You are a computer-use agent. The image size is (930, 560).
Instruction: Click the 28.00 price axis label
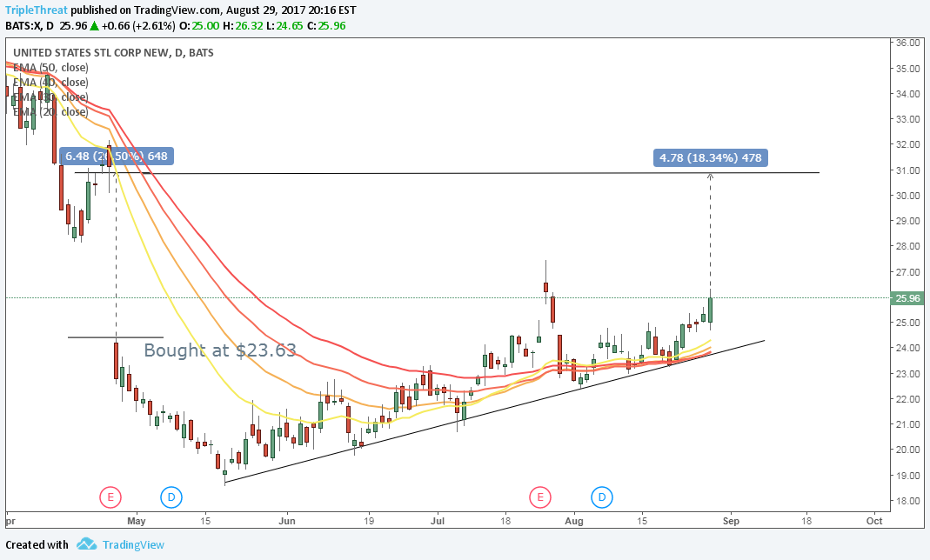click(908, 247)
